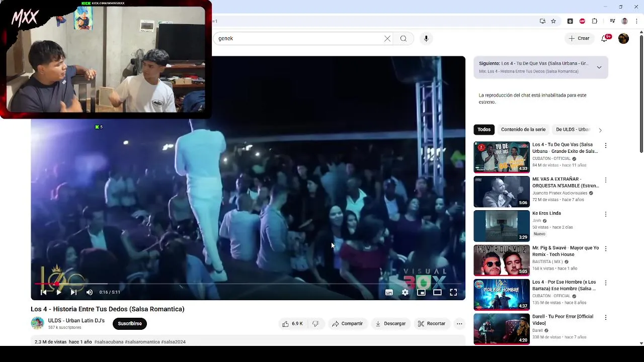Seek along the red video progress bar
This screenshot has width=644, height=362.
[x=248, y=284]
